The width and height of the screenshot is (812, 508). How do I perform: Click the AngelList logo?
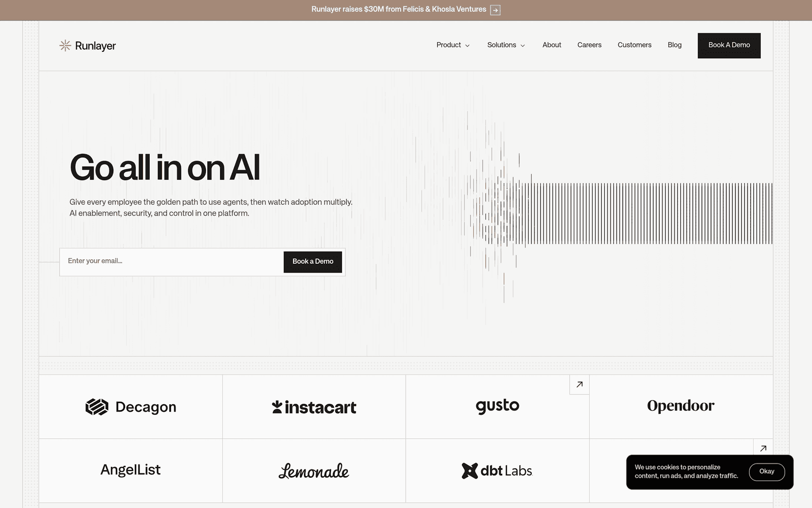131,470
